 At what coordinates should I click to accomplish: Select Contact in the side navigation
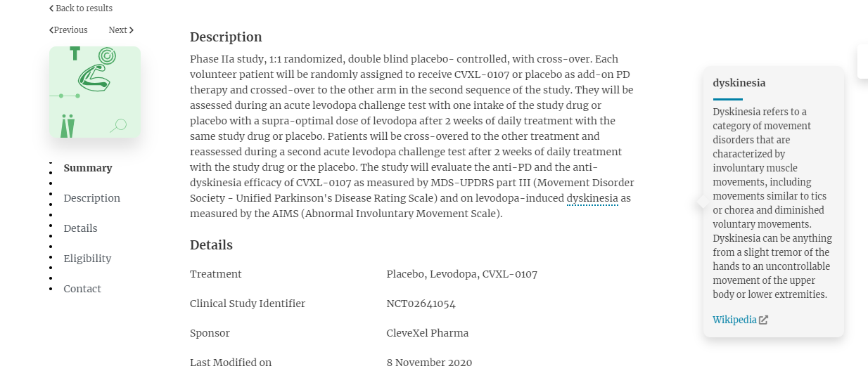click(82, 289)
